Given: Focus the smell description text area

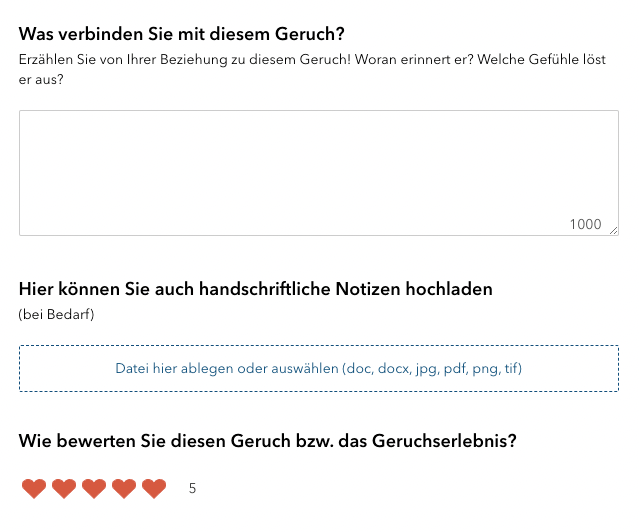Looking at the screenshot, I should [x=318, y=172].
